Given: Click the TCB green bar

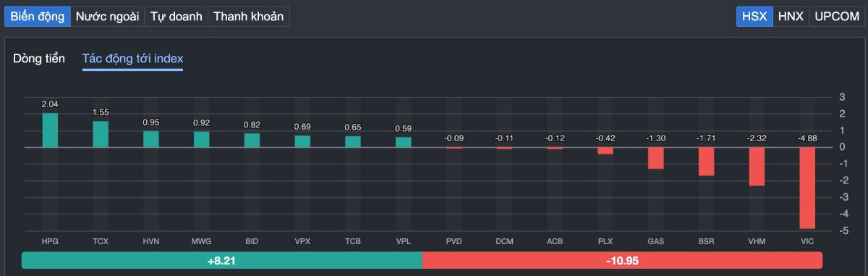Looking at the screenshot, I should pos(353,142).
